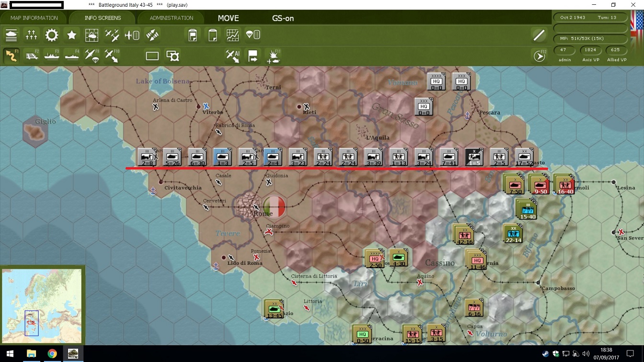Select the green tank counter 4-30

click(x=399, y=258)
